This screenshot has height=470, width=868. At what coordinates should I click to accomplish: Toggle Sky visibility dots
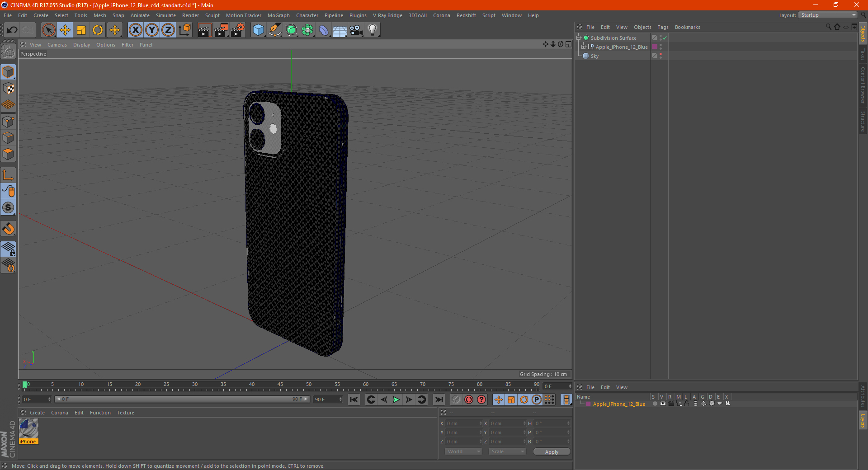[x=660, y=56]
